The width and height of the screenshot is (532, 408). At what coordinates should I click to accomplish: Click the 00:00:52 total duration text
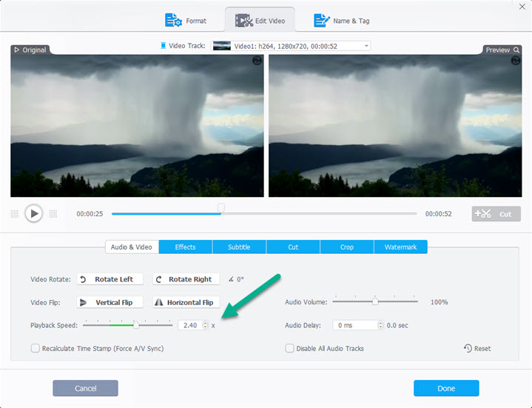point(438,214)
